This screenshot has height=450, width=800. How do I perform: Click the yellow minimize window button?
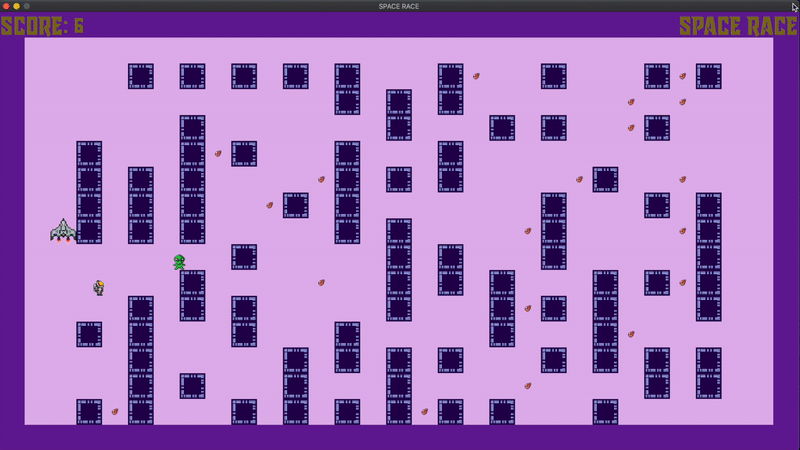click(16, 6)
